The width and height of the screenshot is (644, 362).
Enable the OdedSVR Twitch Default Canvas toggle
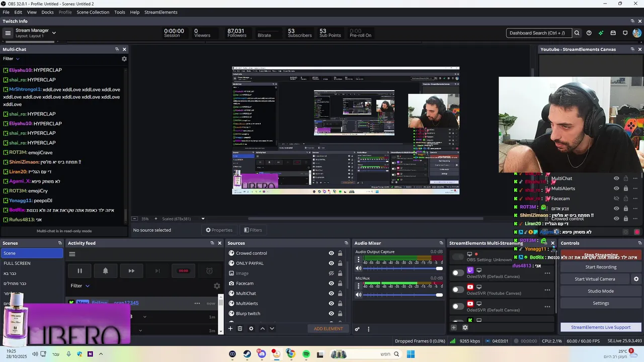click(x=458, y=273)
